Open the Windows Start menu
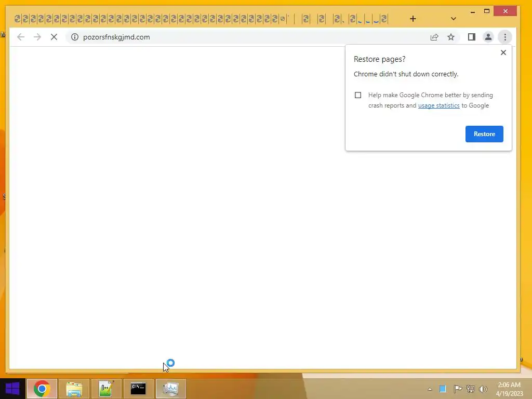Image resolution: width=532 pixels, height=399 pixels. tap(12, 389)
